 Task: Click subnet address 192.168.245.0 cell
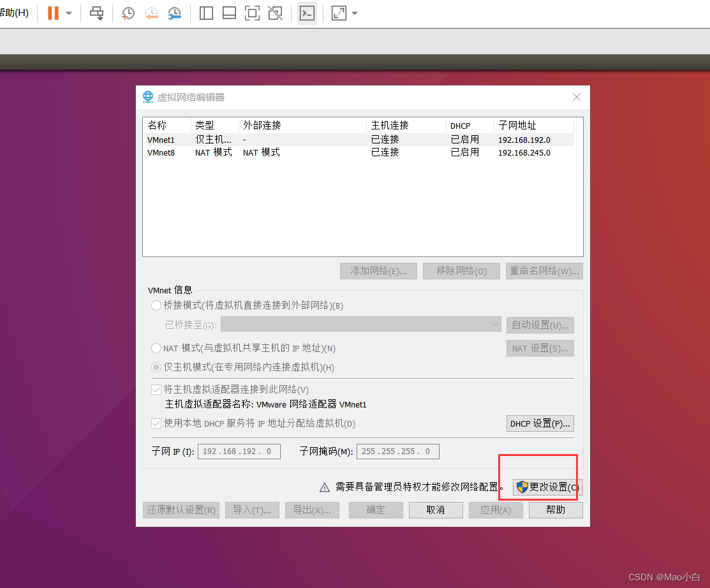click(524, 153)
